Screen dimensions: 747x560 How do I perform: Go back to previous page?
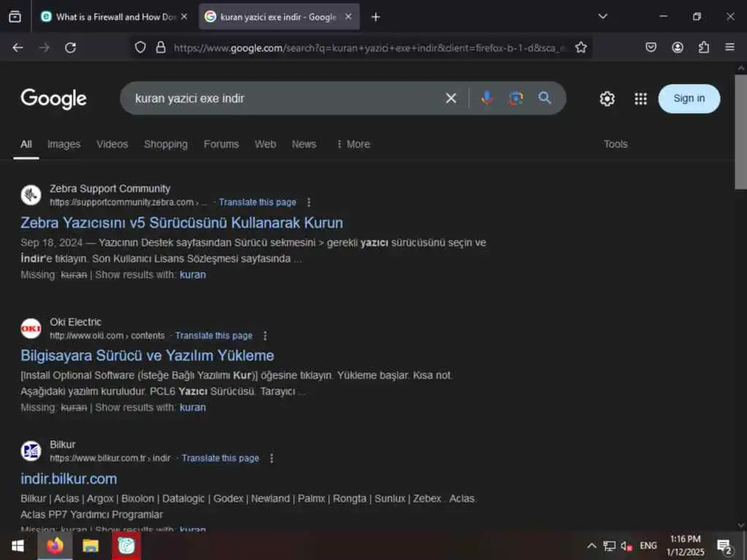click(18, 47)
